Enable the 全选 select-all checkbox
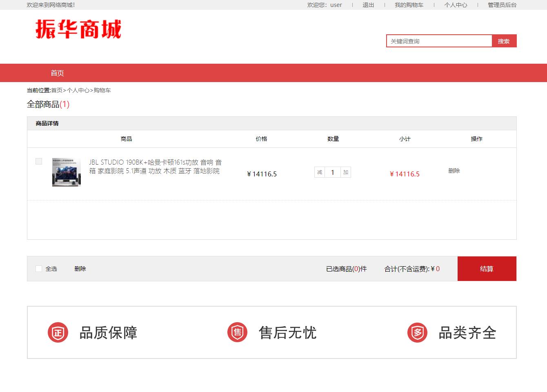This screenshot has width=547, height=392. pos(39,269)
